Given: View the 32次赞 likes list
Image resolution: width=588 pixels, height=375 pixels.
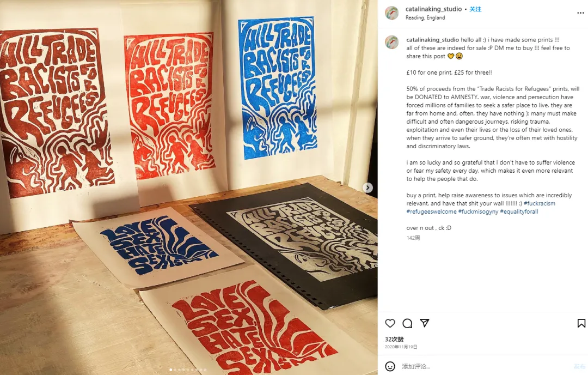Looking at the screenshot, I should (394, 339).
